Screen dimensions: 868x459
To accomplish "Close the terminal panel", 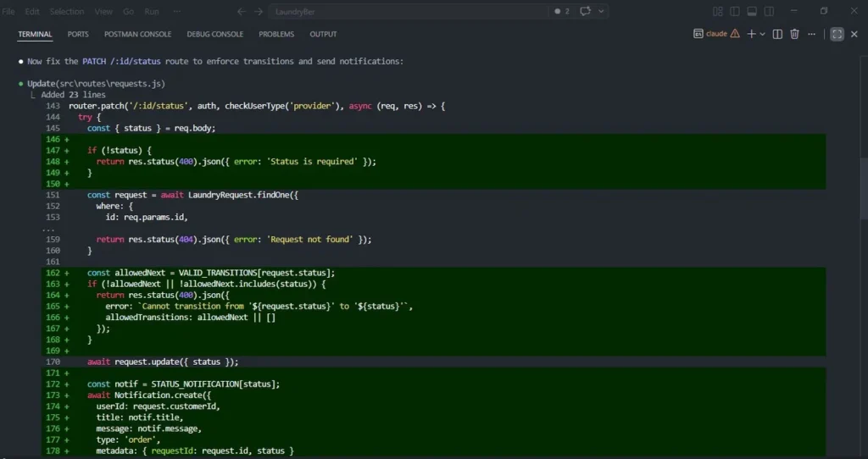I will [x=854, y=34].
